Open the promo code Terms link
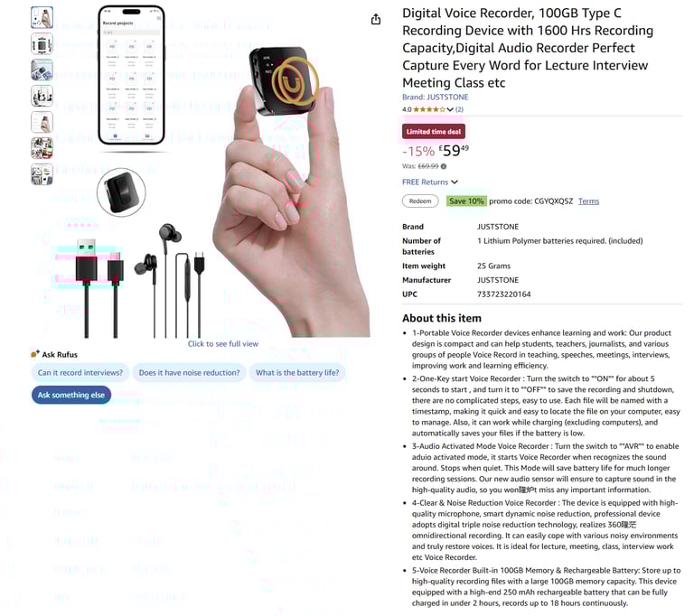The width and height of the screenshot is (694, 616). (x=588, y=201)
